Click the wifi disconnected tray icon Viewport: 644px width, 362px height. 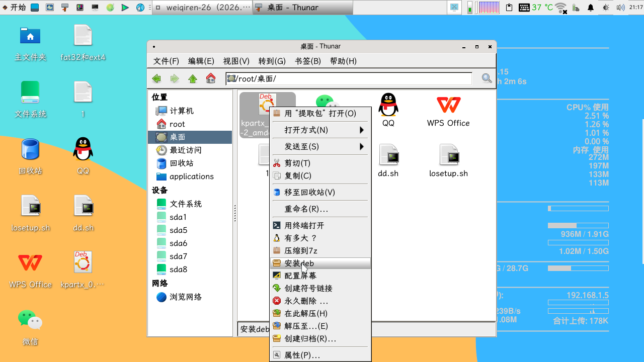point(561,8)
